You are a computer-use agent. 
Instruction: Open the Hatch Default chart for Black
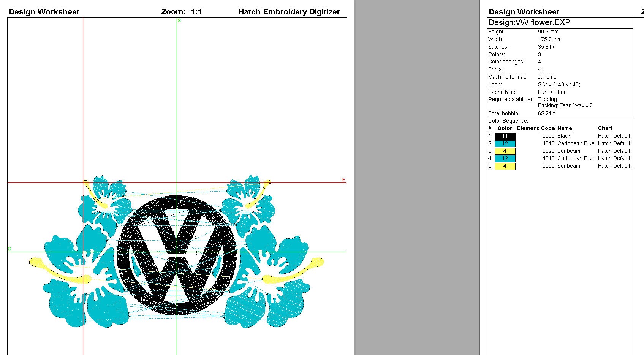614,136
